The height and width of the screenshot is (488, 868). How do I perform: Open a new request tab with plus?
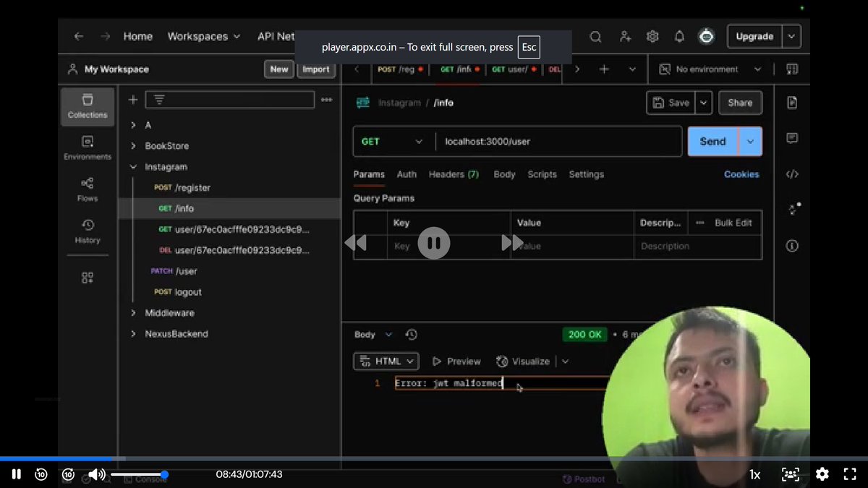tap(604, 69)
